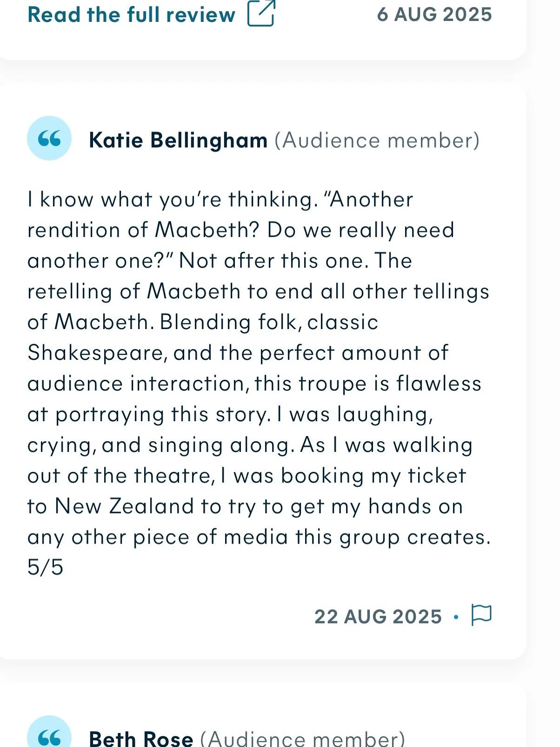The width and height of the screenshot is (560, 747).
Task: Click the Read the full review link
Action: pyautogui.click(x=132, y=14)
